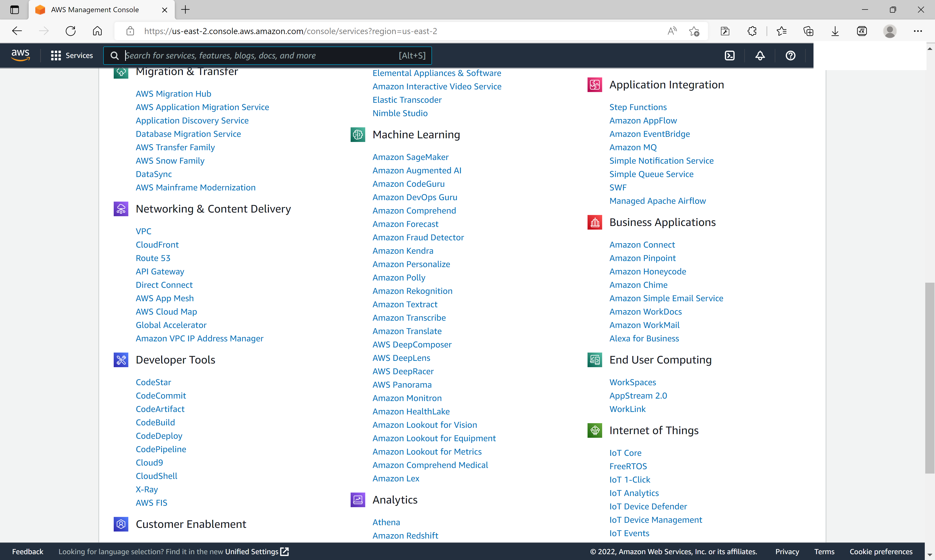Click the Developer Tools category icon
Image resolution: width=935 pixels, height=560 pixels.
[x=121, y=360]
